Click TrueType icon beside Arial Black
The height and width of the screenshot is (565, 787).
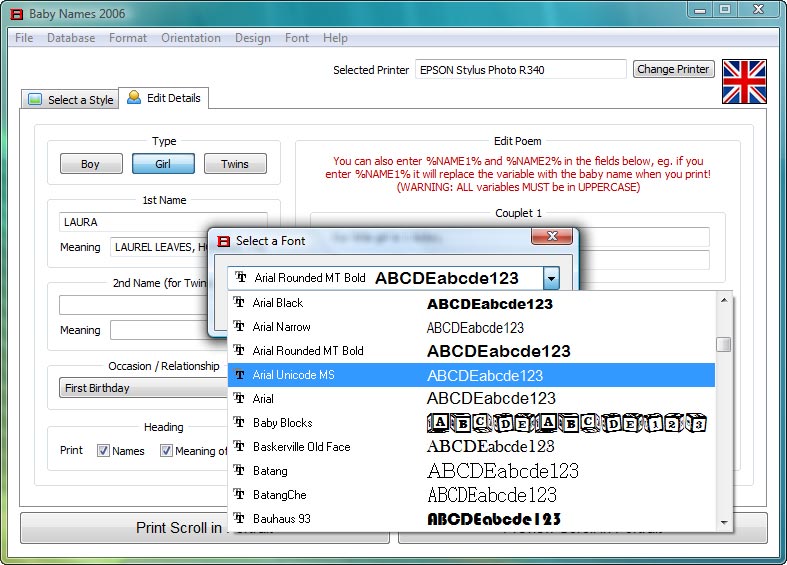tap(239, 302)
